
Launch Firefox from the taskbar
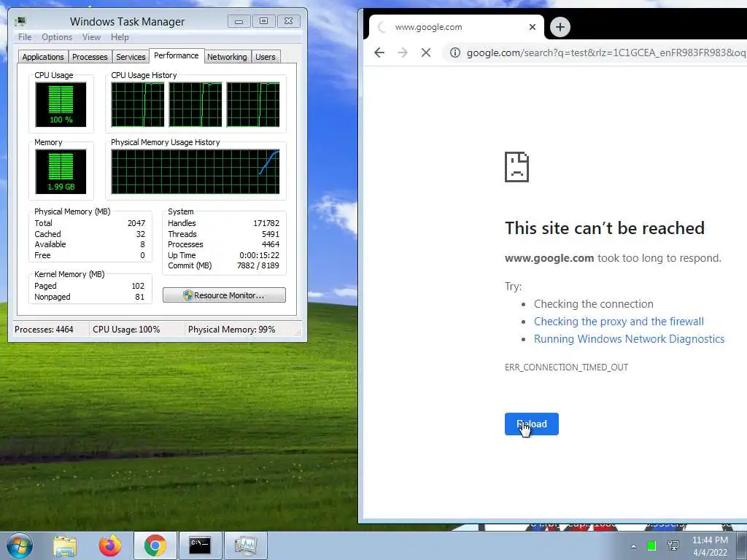pyautogui.click(x=110, y=545)
